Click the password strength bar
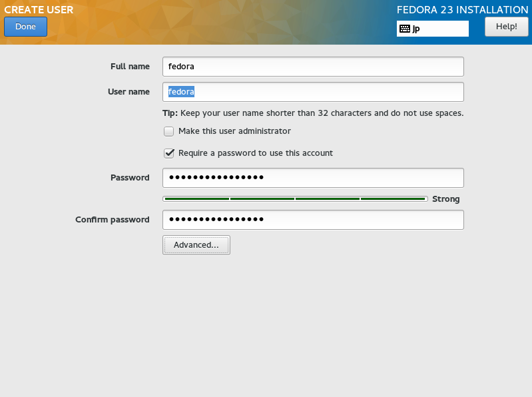This screenshot has height=397, width=532. pos(295,199)
